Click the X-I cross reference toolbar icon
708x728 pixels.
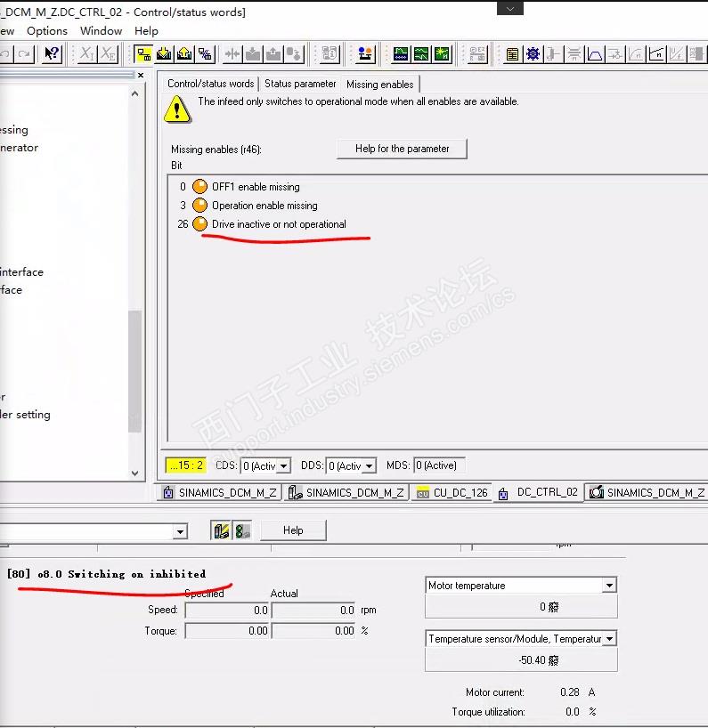pos(86,54)
